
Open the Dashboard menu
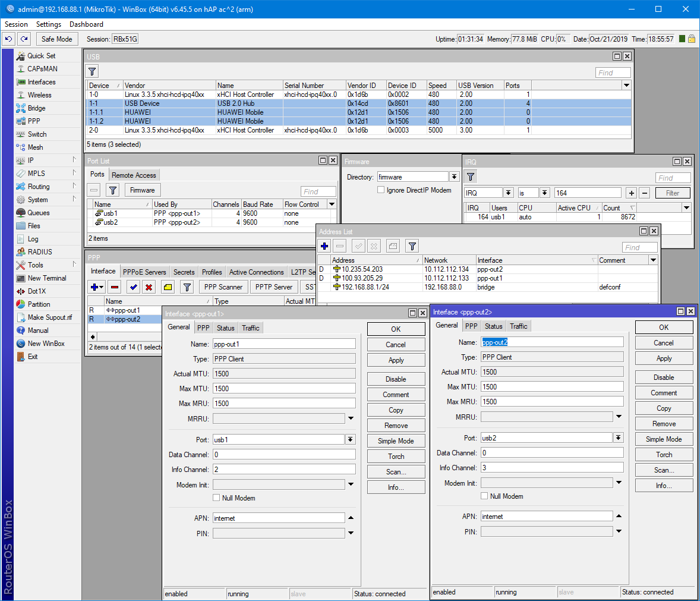tap(86, 24)
